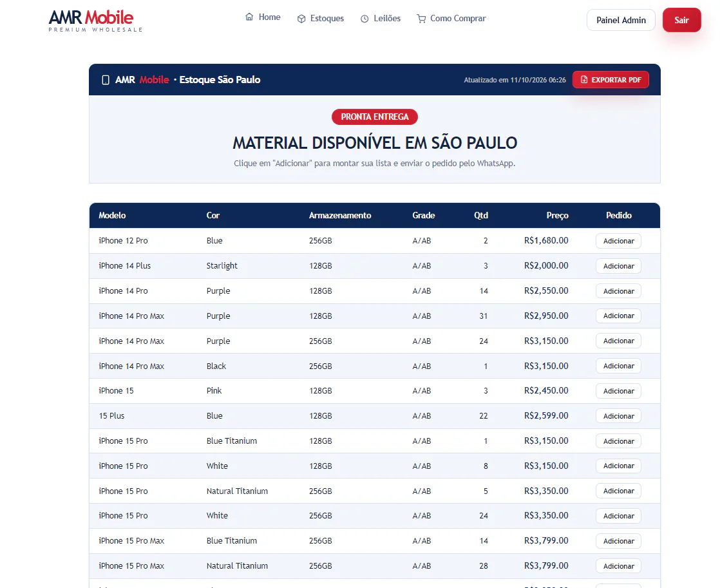The height and width of the screenshot is (588, 720).
Task: Add iPhone 15 Pro Max Natural Titanium
Action: 618,566
